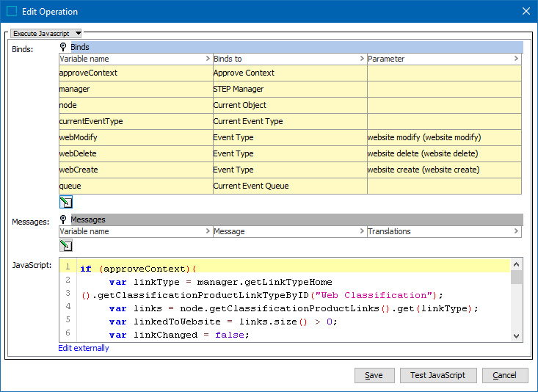The image size is (538, 392).
Task: Click the pin icon in Binds header
Action: point(63,47)
